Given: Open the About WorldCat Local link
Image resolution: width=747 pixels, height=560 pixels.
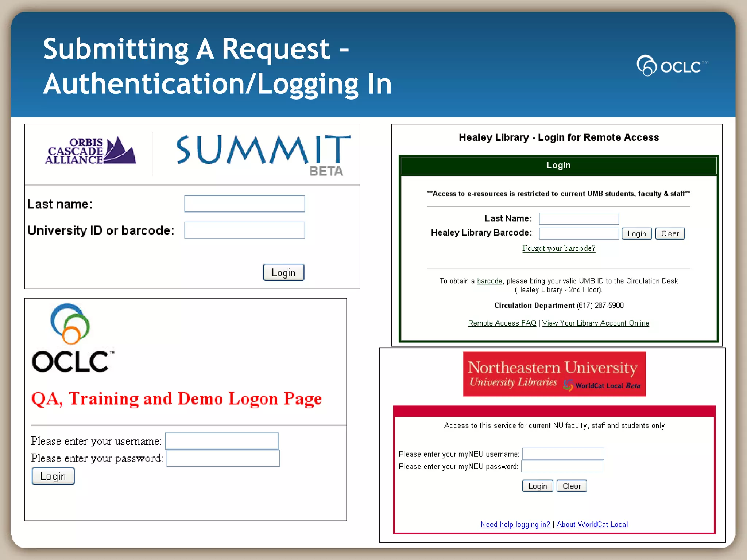Looking at the screenshot, I should (592, 524).
